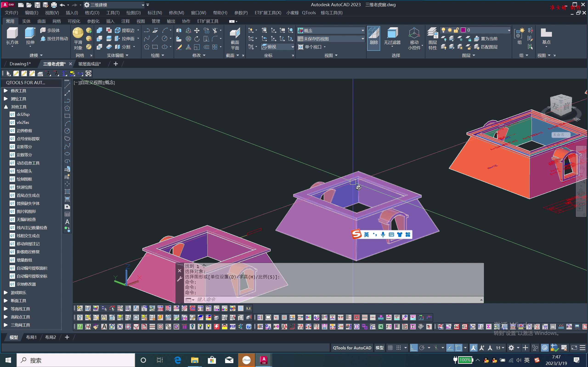Select the Box (长方体) tool
This screenshot has height=367, width=588.
coord(12,33)
